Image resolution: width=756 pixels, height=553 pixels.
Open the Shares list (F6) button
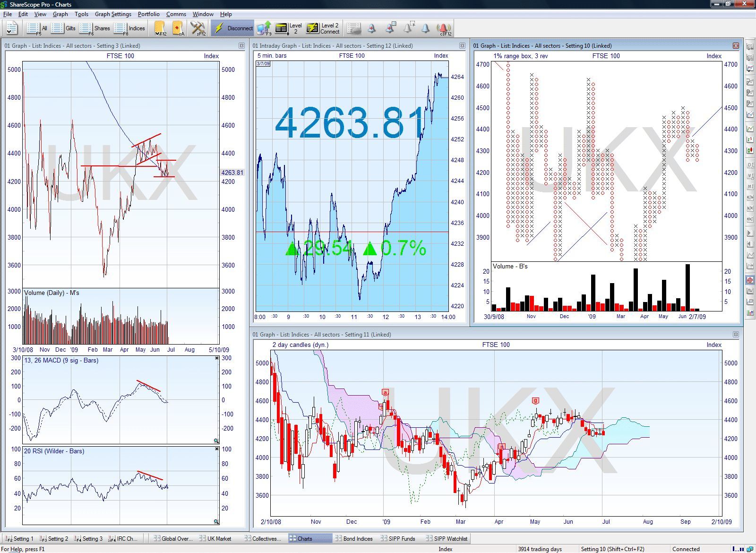pyautogui.click(x=94, y=28)
